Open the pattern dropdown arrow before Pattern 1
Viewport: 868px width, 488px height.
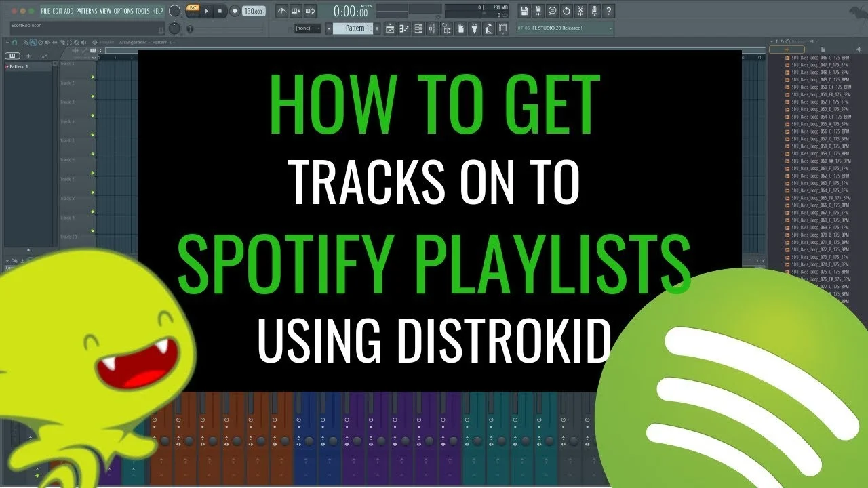[x=329, y=28]
